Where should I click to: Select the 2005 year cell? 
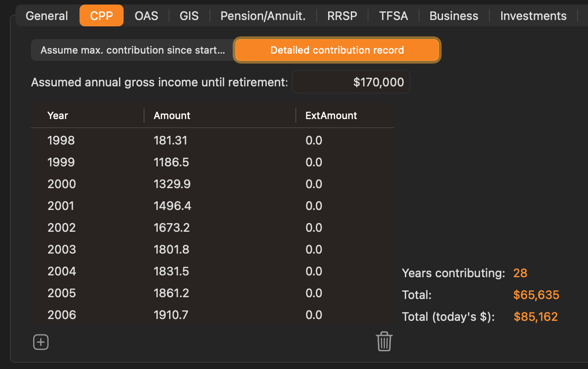click(62, 293)
